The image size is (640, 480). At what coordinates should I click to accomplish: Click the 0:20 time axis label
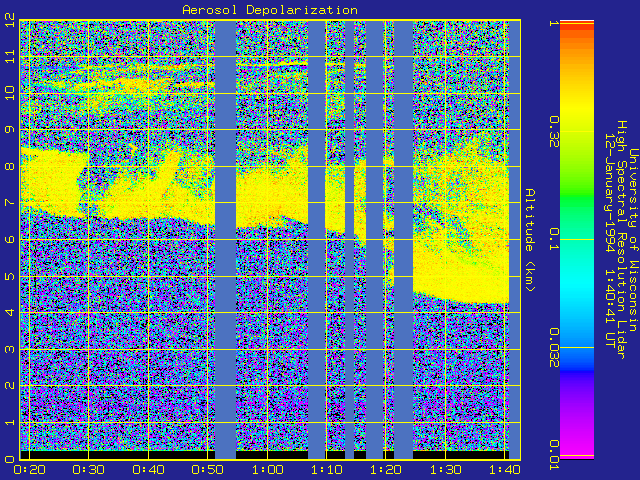pyautogui.click(x=29, y=470)
